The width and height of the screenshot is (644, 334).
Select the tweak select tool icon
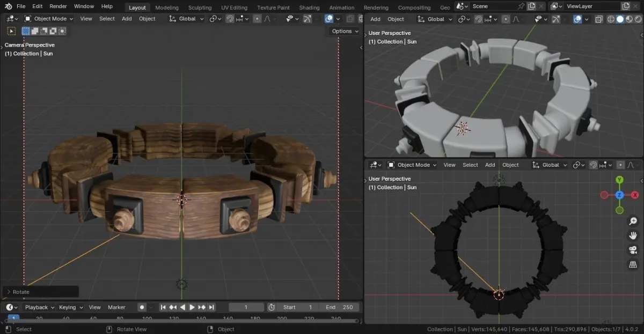11,31
